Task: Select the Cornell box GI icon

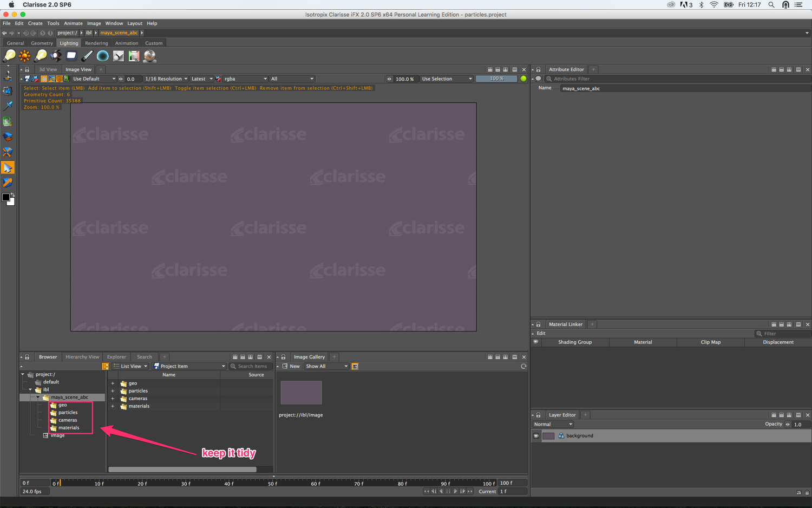Action: (134, 56)
